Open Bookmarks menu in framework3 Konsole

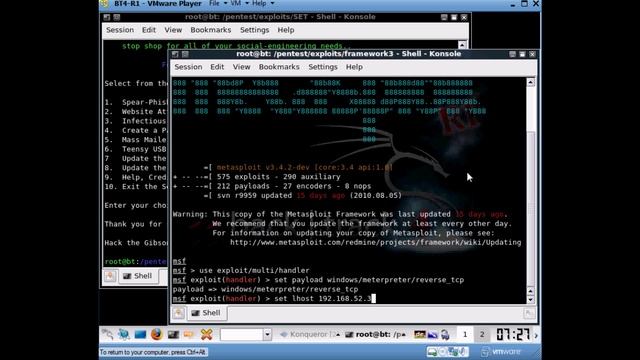(279, 67)
